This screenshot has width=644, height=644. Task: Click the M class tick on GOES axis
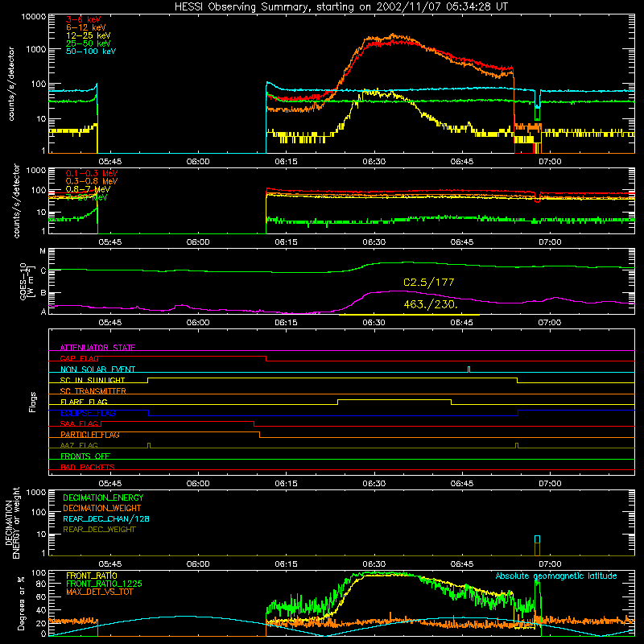coord(43,251)
